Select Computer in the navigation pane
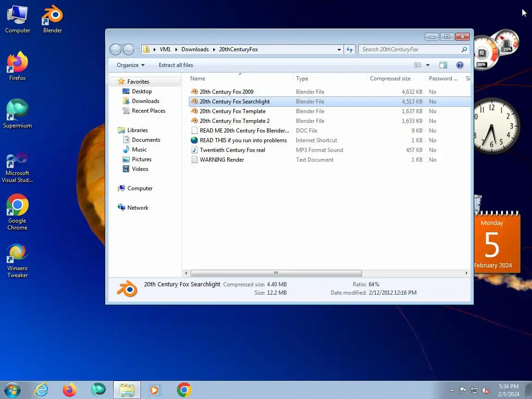The width and height of the screenshot is (532, 399). pos(139,188)
